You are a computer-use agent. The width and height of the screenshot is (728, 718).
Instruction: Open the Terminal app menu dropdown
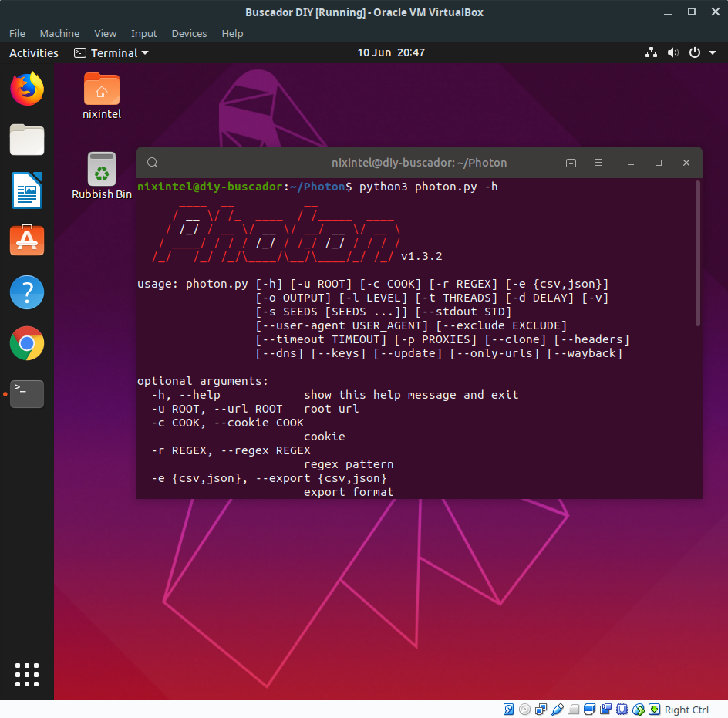pyautogui.click(x=111, y=52)
